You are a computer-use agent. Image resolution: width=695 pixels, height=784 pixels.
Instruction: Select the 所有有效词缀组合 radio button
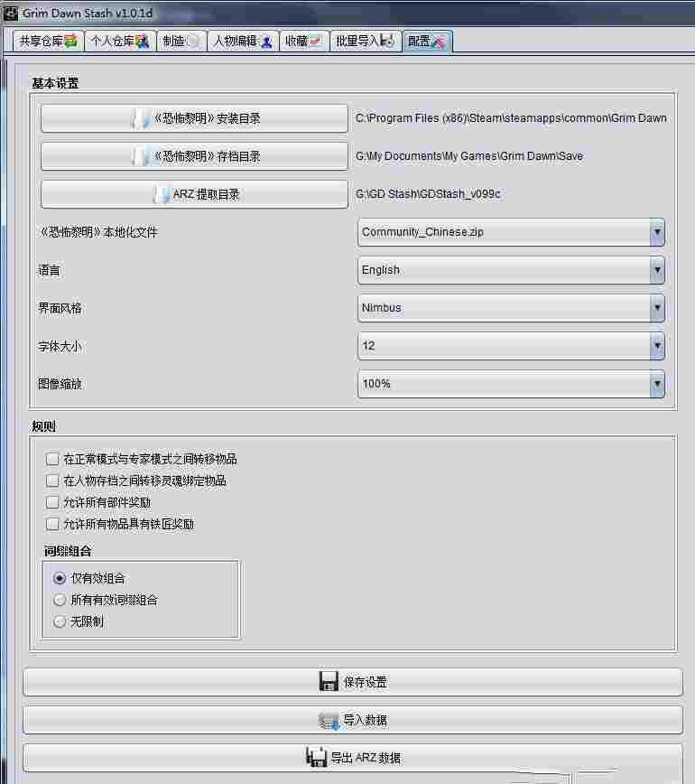pos(60,600)
